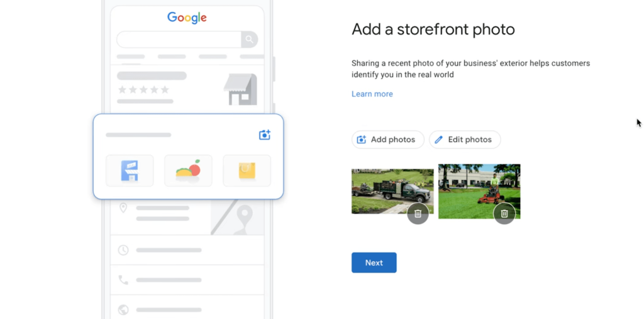Click the Add photos button
This screenshot has height=319, width=644.
pos(387,140)
